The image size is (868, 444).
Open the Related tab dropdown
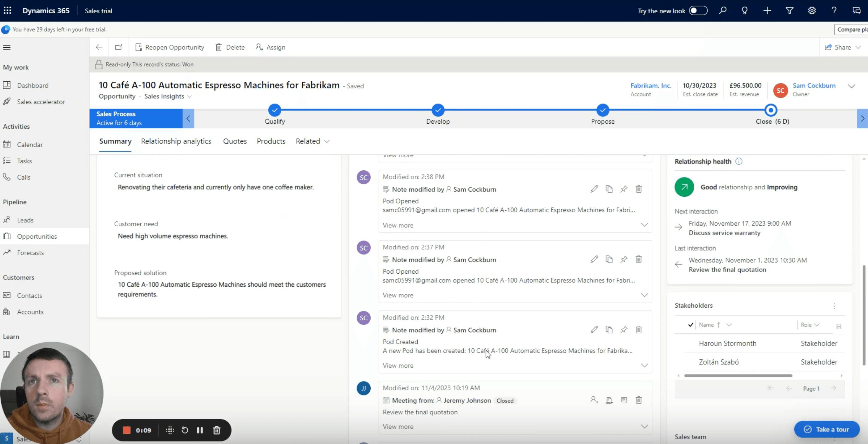(312, 141)
